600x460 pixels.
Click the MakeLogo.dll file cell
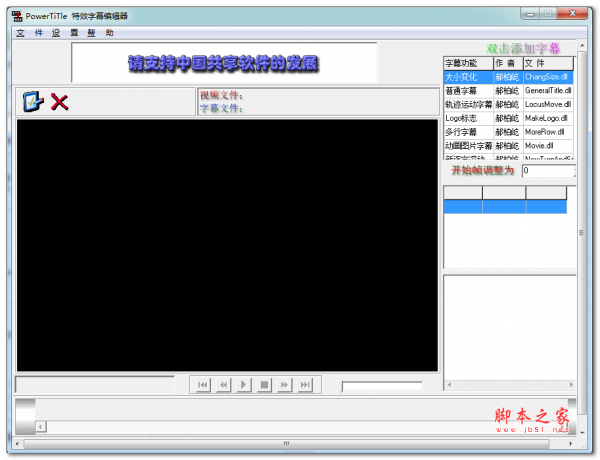(548, 118)
